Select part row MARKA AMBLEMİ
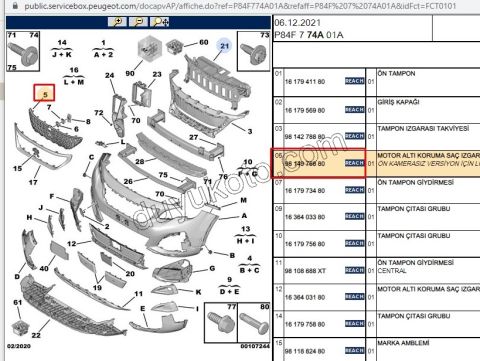This screenshot has width=480, height=361. (x=377, y=349)
